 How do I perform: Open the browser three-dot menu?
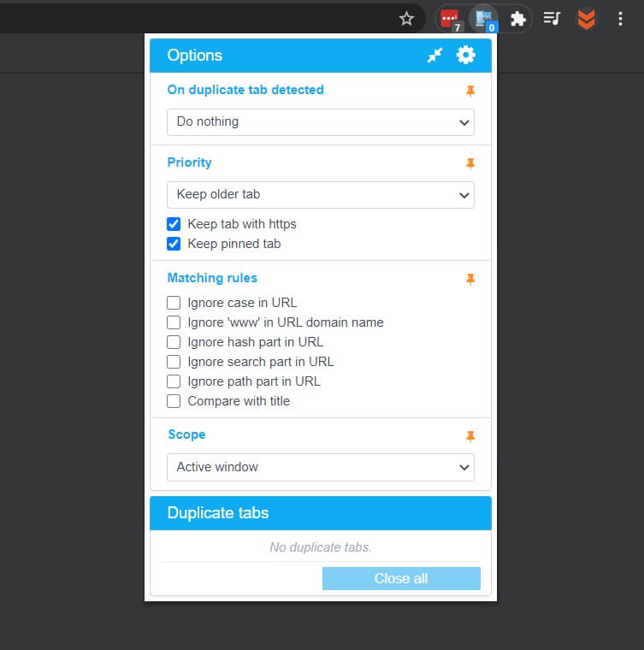tap(620, 19)
